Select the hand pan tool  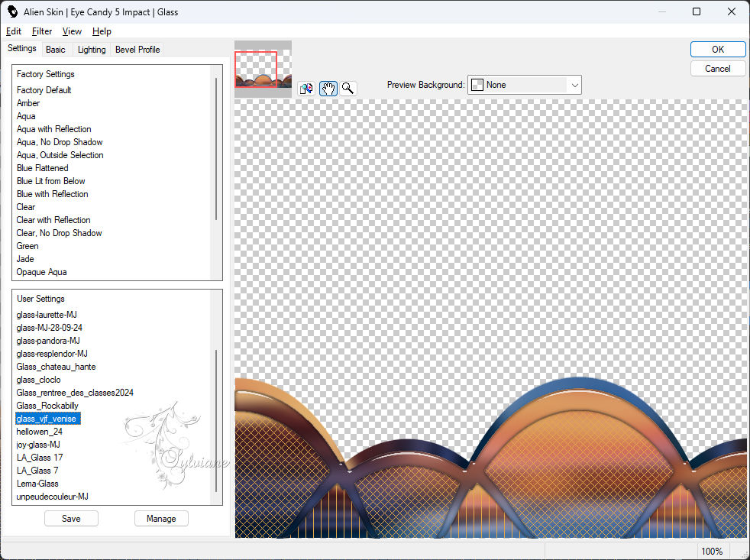(328, 89)
